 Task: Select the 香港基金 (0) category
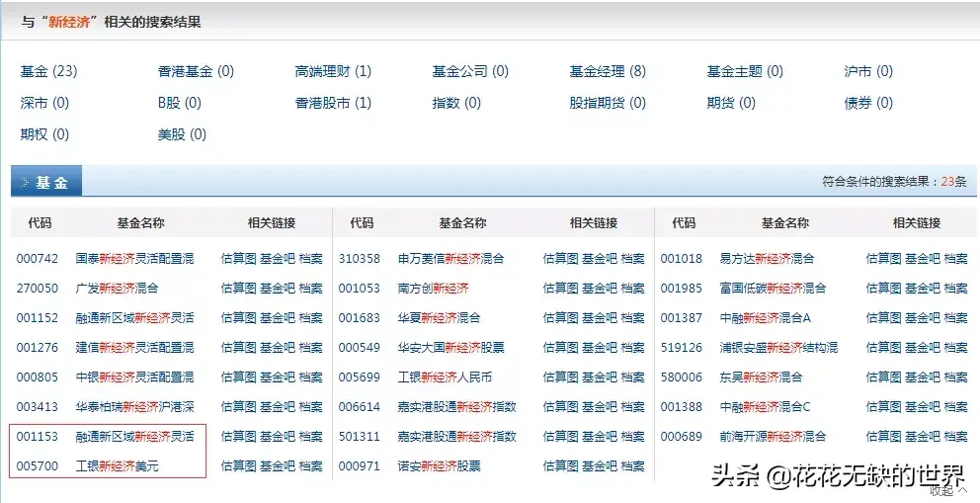pos(196,71)
